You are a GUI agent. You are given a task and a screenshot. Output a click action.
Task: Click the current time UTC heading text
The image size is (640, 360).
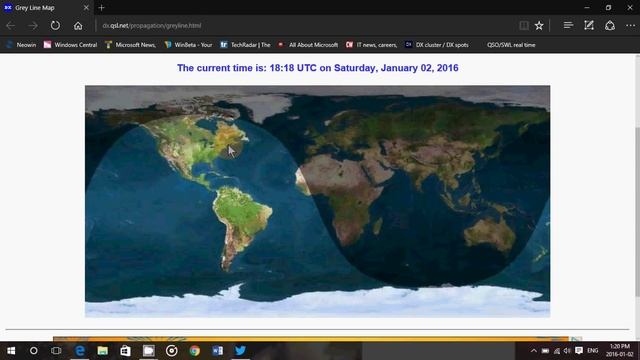(x=318, y=68)
